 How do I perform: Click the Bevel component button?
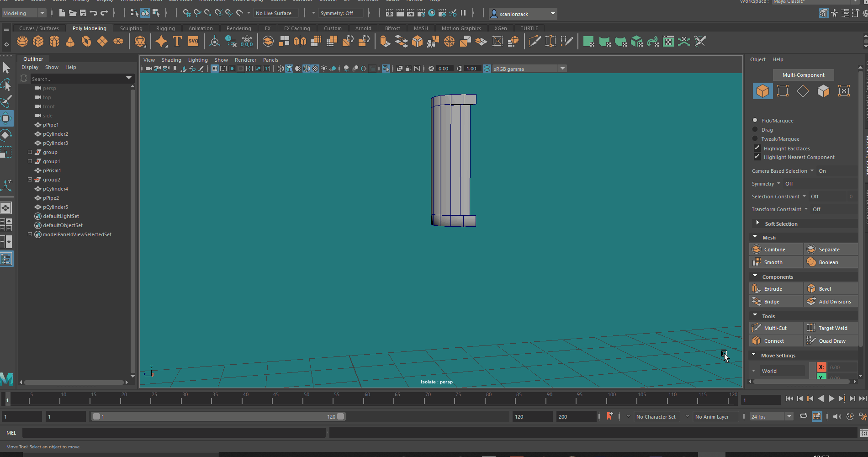click(831, 289)
